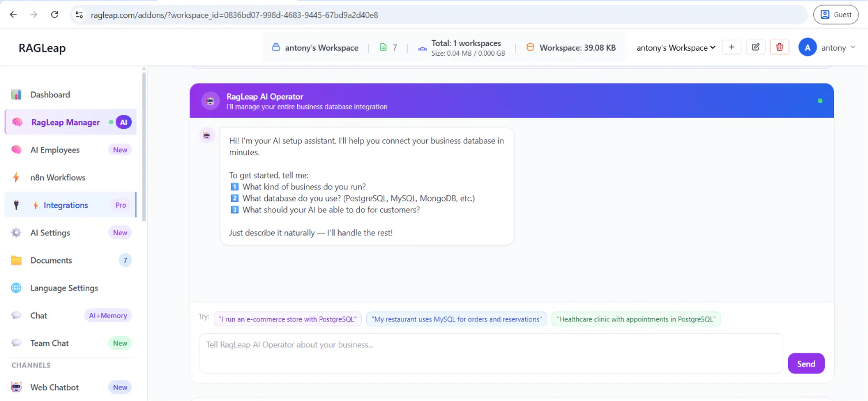Click the RAGLeap logo text
This screenshot has height=401, width=868.
(x=42, y=48)
